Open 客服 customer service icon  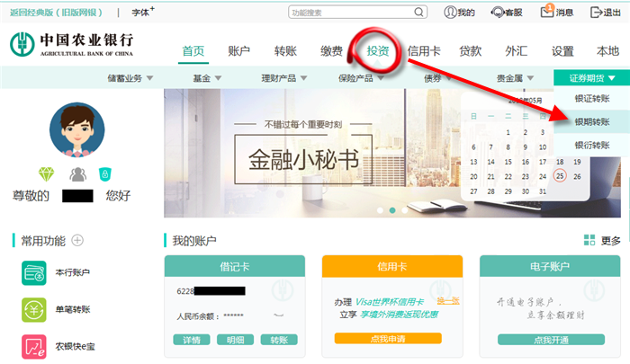point(498,13)
